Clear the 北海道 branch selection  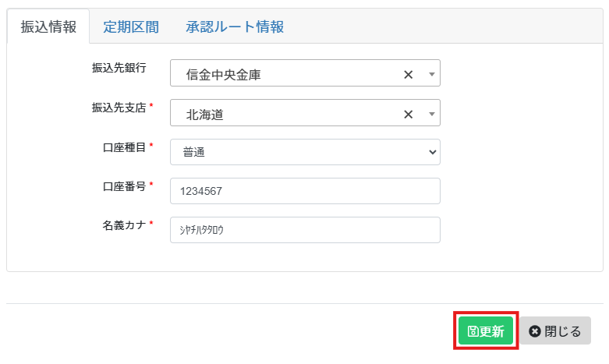click(x=408, y=115)
